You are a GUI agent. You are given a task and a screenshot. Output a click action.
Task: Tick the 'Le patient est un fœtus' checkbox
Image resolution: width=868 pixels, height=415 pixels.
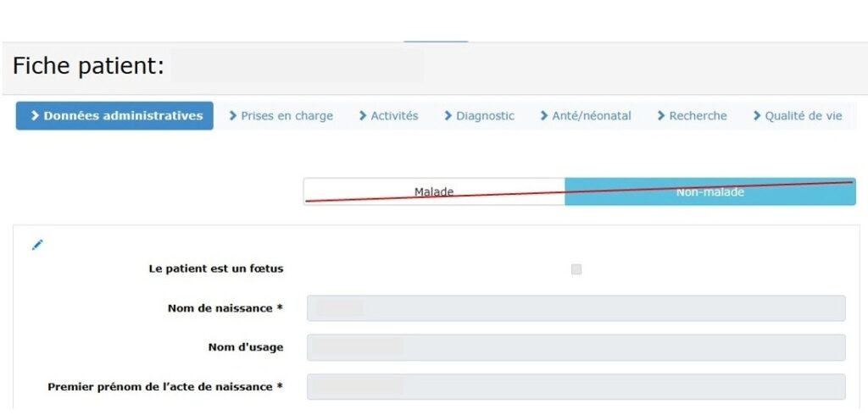pos(576,269)
